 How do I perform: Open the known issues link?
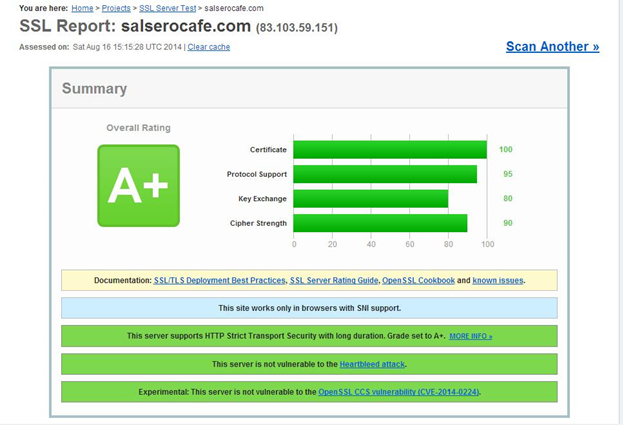click(x=498, y=280)
